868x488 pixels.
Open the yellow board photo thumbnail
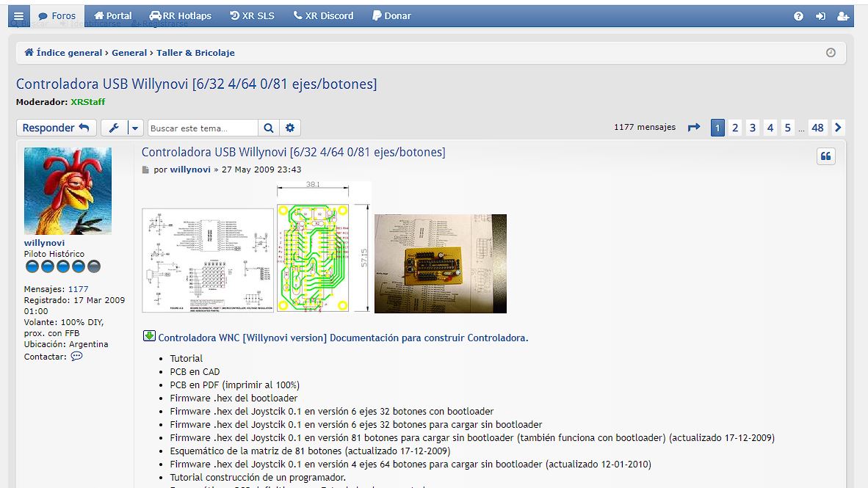(441, 263)
